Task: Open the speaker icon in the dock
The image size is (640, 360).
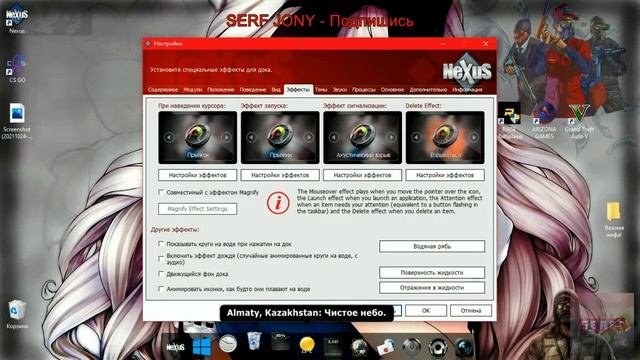Action: pyautogui.click(x=438, y=347)
